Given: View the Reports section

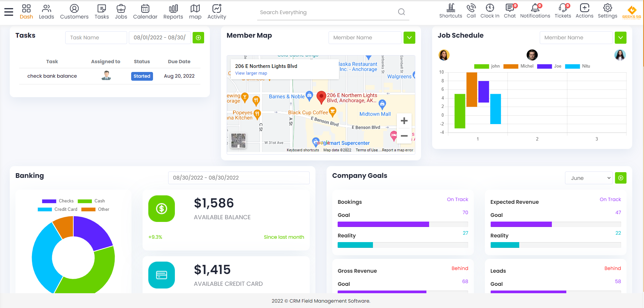Looking at the screenshot, I should click(x=173, y=12).
